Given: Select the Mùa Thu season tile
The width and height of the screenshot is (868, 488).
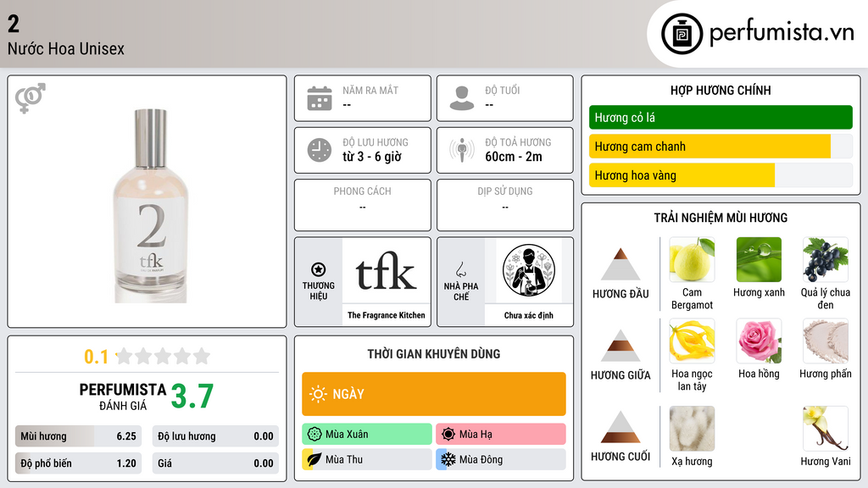Looking at the screenshot, I should click(x=366, y=459).
